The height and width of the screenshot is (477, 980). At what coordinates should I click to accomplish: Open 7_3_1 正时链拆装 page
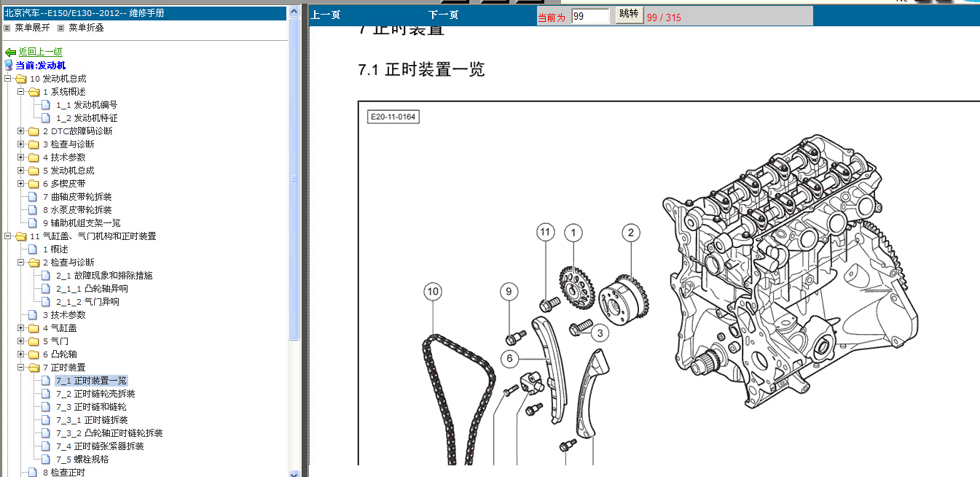point(92,420)
